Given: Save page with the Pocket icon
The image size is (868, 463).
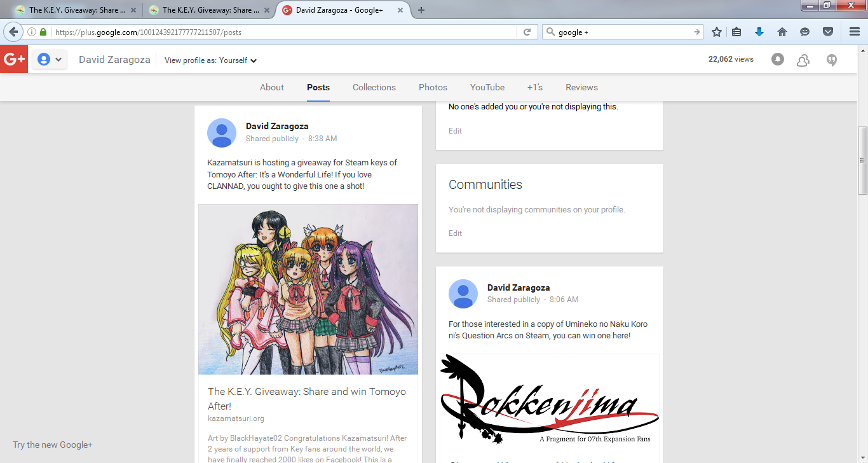Looking at the screenshot, I should pyautogui.click(x=828, y=32).
